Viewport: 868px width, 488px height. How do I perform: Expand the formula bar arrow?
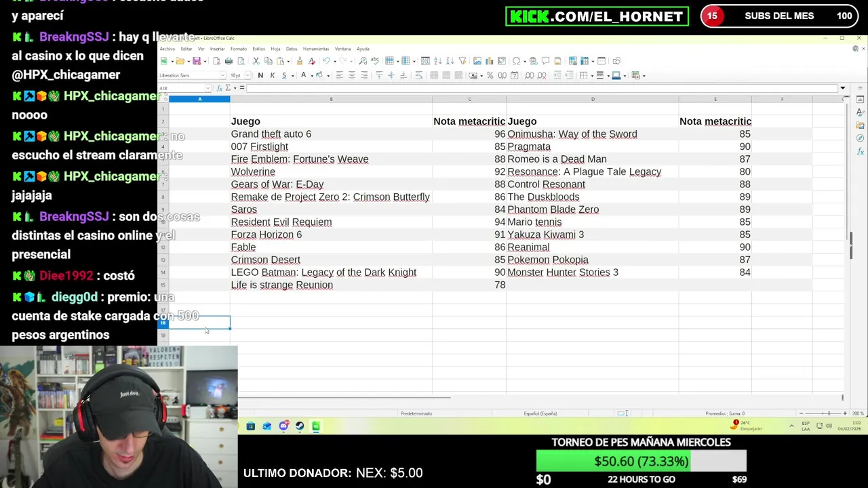click(x=842, y=88)
